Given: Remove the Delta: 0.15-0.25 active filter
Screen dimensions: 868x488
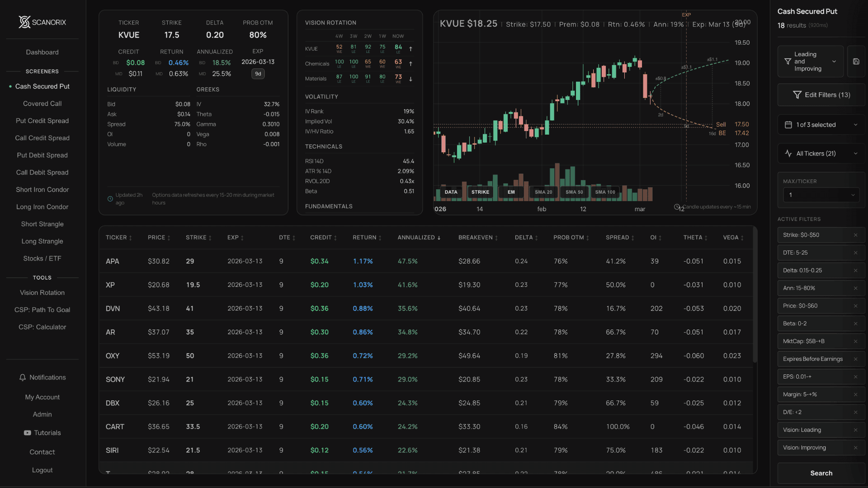Looking at the screenshot, I should pos(856,270).
